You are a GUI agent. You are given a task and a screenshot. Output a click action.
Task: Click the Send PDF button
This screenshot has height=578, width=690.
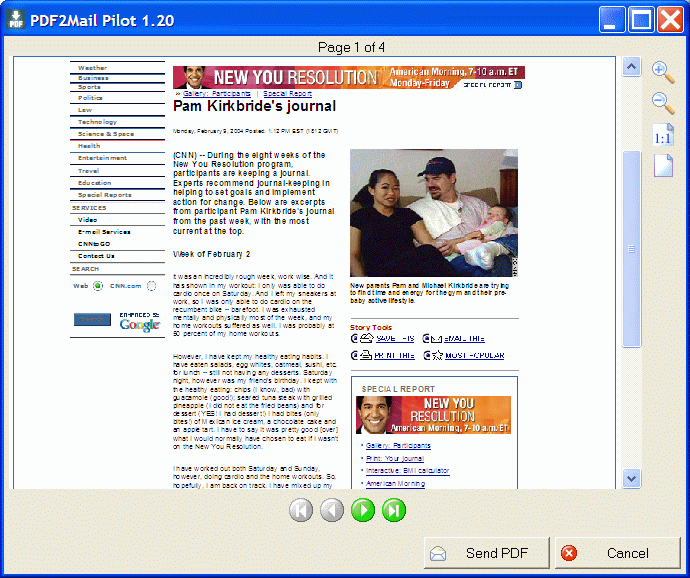(x=487, y=553)
